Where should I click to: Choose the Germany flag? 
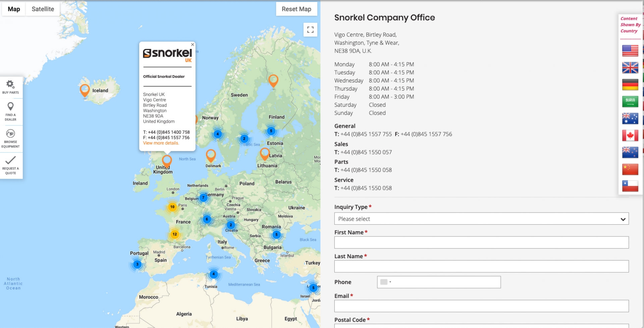coord(630,85)
